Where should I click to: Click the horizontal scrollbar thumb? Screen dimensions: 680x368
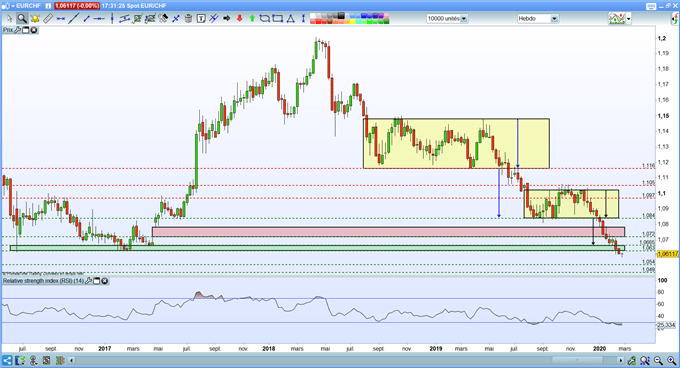tap(577, 360)
